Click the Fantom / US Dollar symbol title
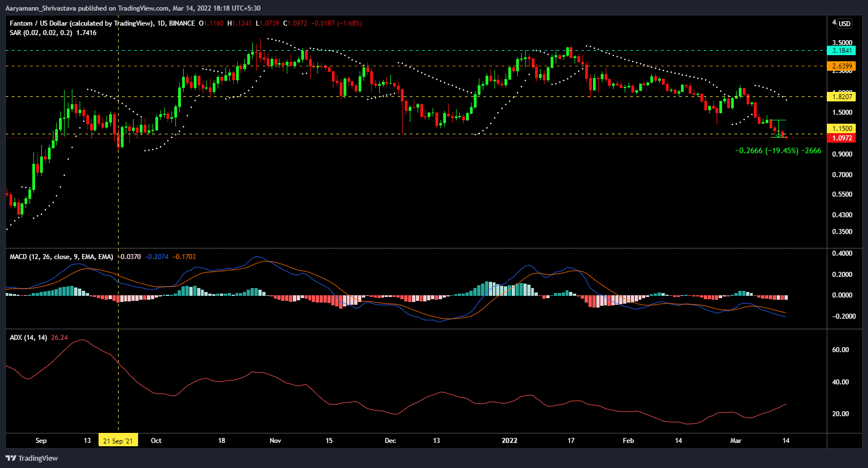The image size is (868, 468). point(48,23)
